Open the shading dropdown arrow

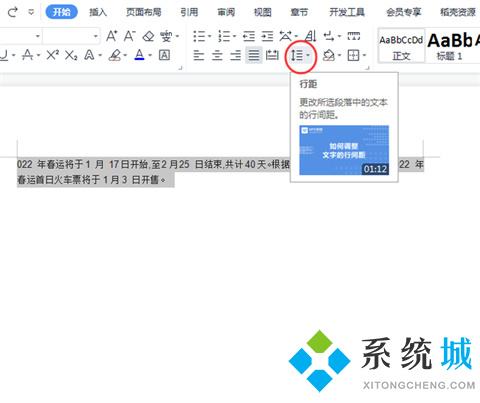point(339,55)
